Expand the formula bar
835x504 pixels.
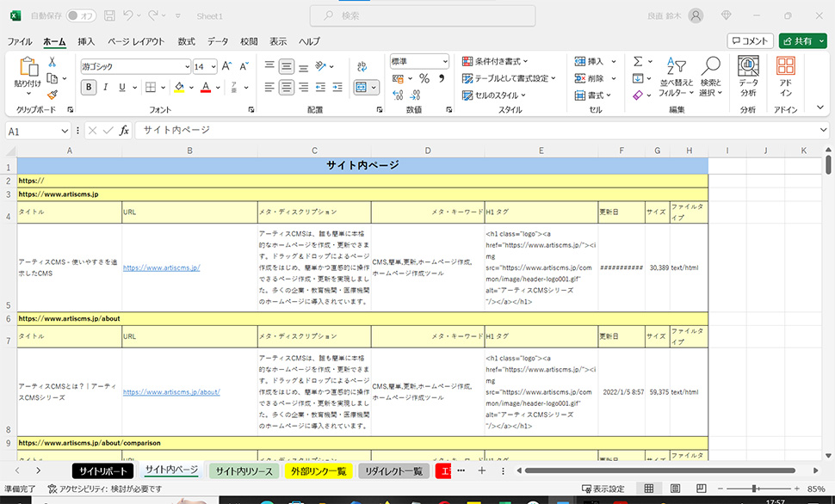(823, 130)
